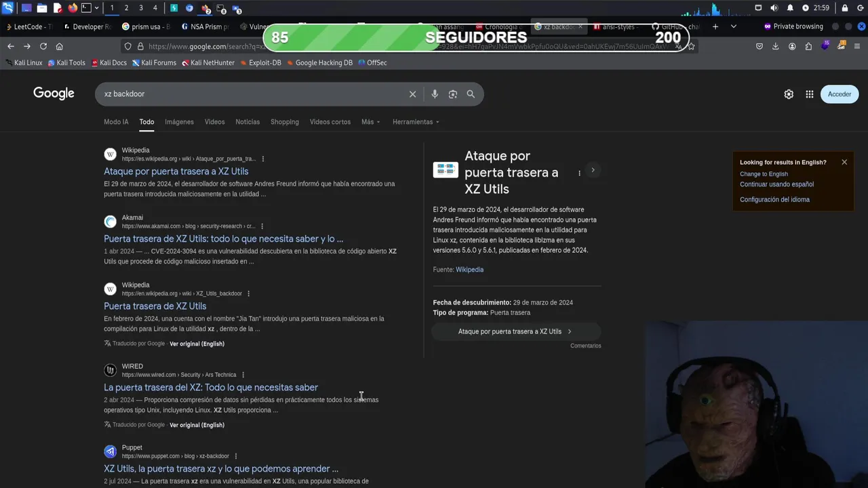Click Change to English link
This screenshot has height=488, width=868.
coord(764,174)
